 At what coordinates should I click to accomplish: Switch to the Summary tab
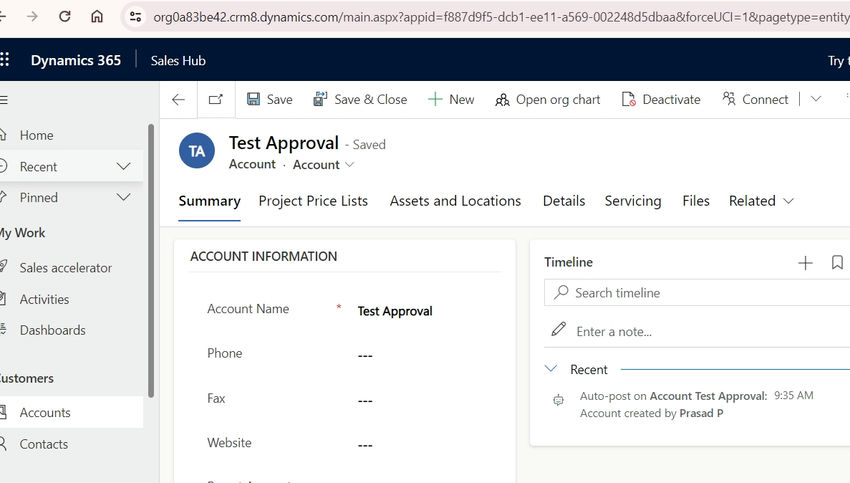pyautogui.click(x=209, y=201)
